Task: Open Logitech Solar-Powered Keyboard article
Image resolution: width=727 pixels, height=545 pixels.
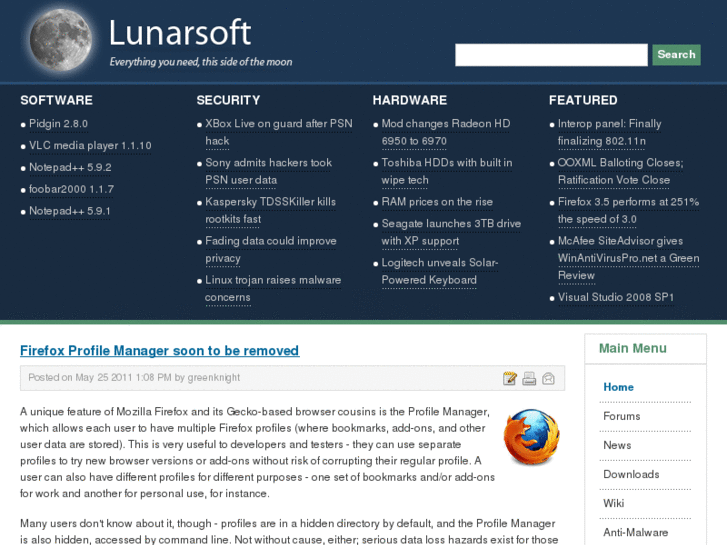Action: pyautogui.click(x=440, y=271)
